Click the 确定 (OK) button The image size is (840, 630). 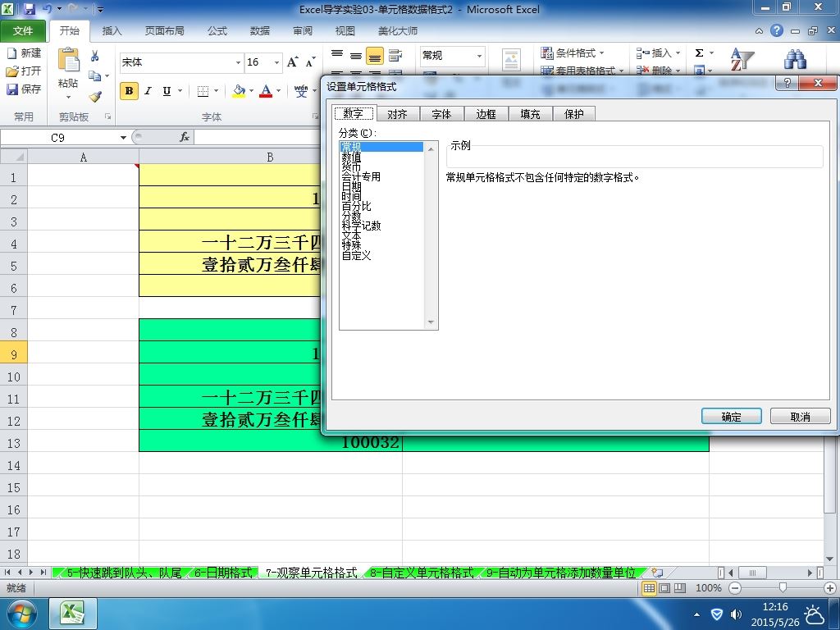pos(731,417)
